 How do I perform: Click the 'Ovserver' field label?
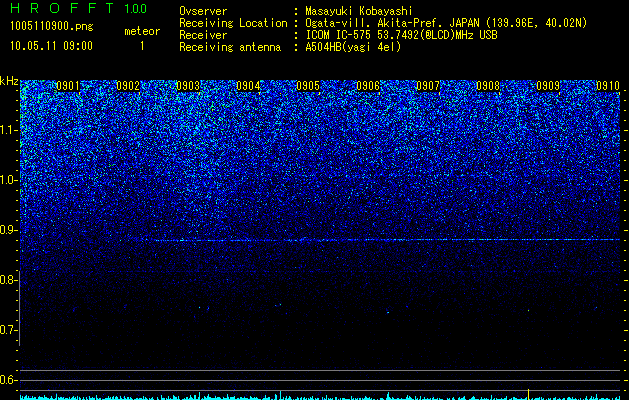pos(203,11)
